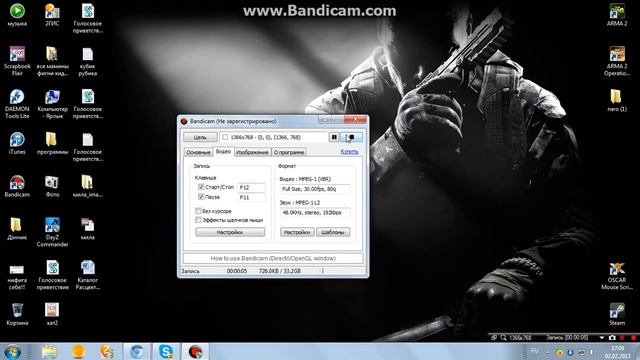The image size is (640, 360).
Task: Click the red stop square on overlay bar
Action: point(633,338)
